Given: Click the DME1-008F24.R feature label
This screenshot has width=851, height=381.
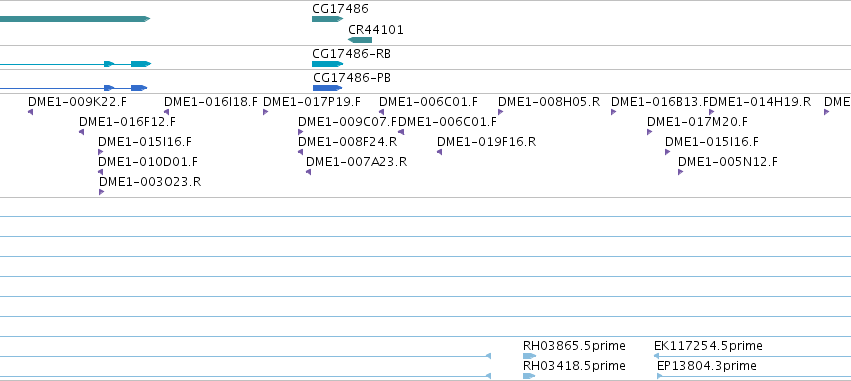Looking at the screenshot, I should 348,142.
